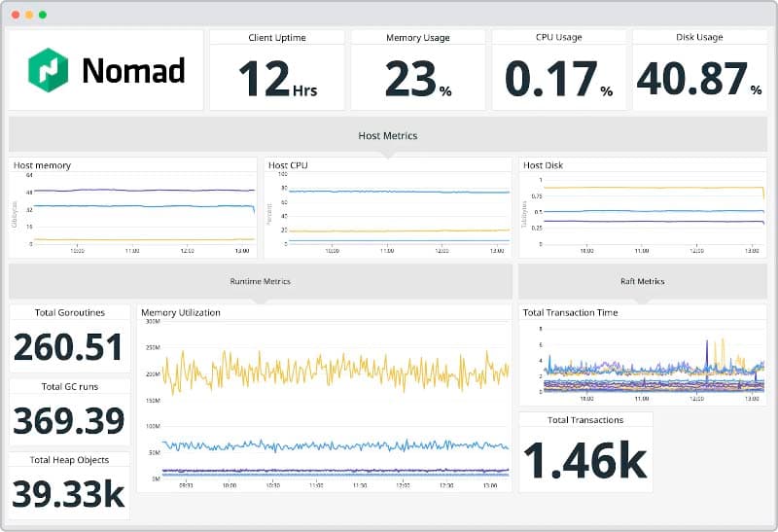Open the CPU Usage widget

click(558, 38)
